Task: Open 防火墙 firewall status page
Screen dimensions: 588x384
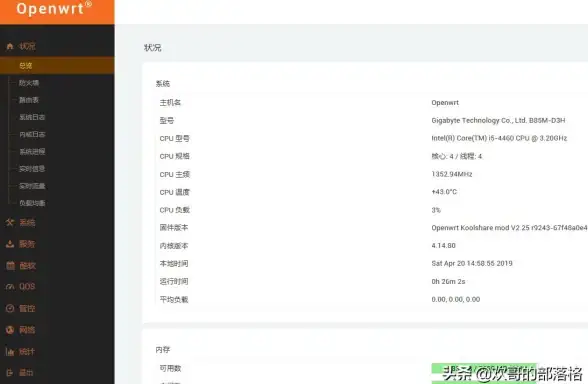Action: coord(29,83)
